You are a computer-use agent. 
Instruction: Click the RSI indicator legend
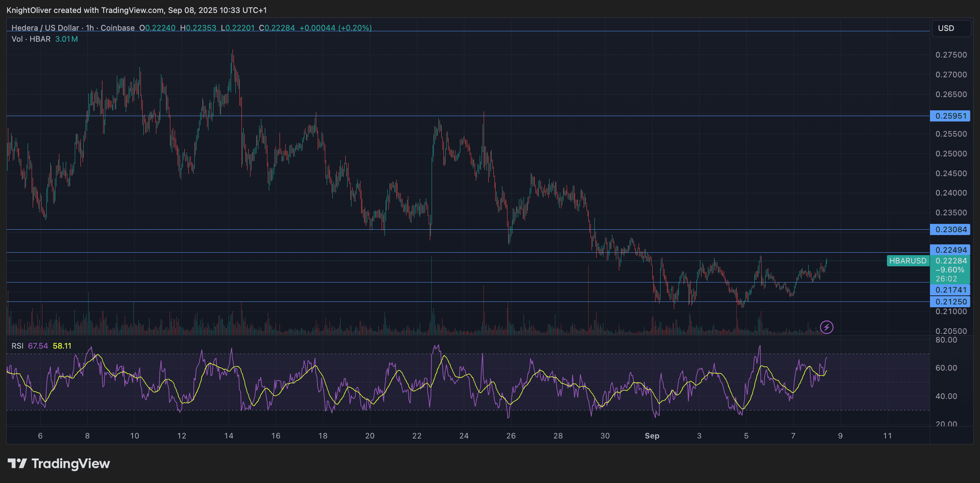point(18,346)
